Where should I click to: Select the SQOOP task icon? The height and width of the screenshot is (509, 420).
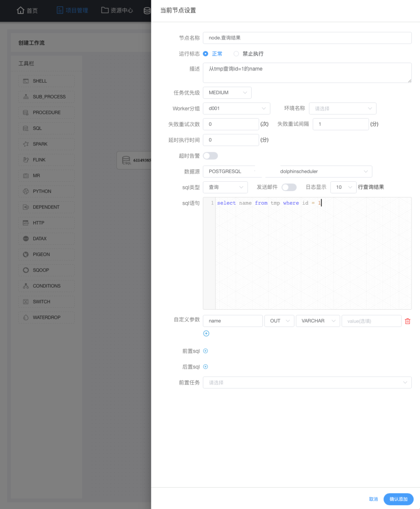tap(26, 270)
